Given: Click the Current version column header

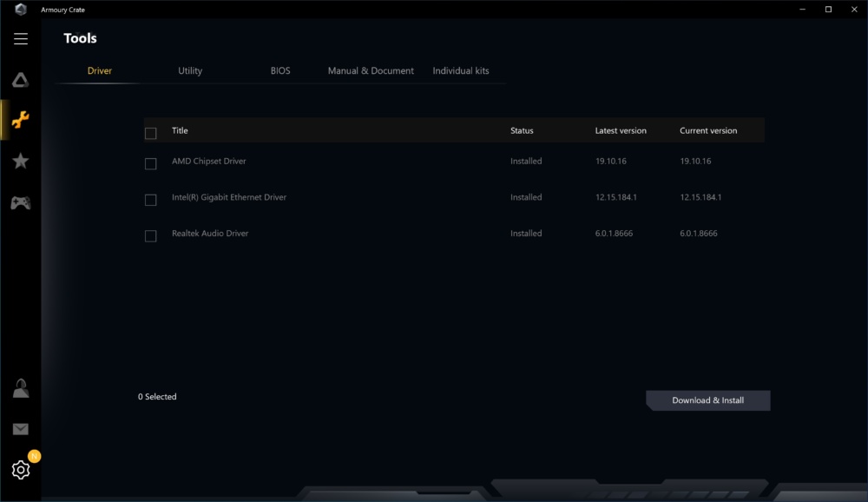Looking at the screenshot, I should pos(708,131).
